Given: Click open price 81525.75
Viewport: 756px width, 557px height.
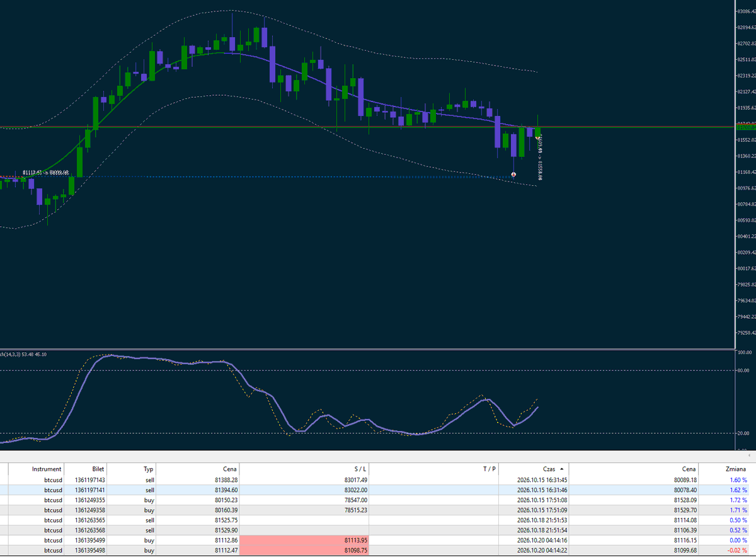Looking at the screenshot, I should click(x=226, y=520).
